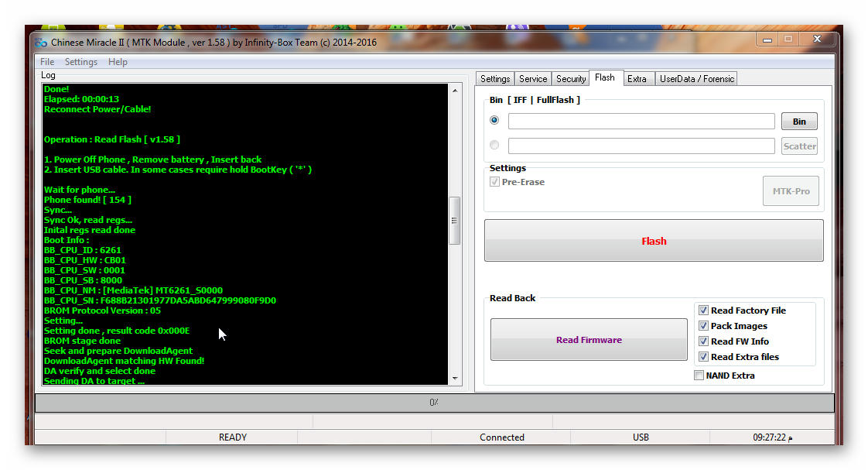
Task: Switch to the Service tab
Action: pos(533,79)
